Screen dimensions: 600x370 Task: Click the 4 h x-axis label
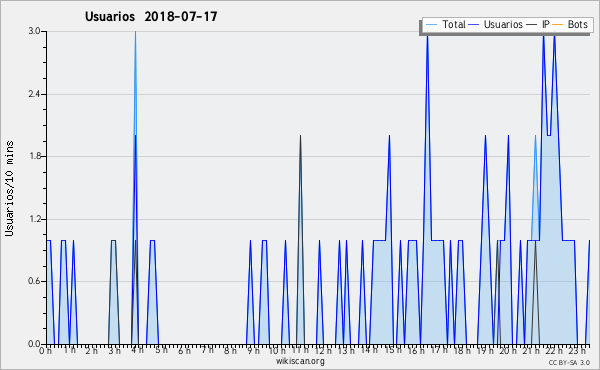[x=138, y=350]
